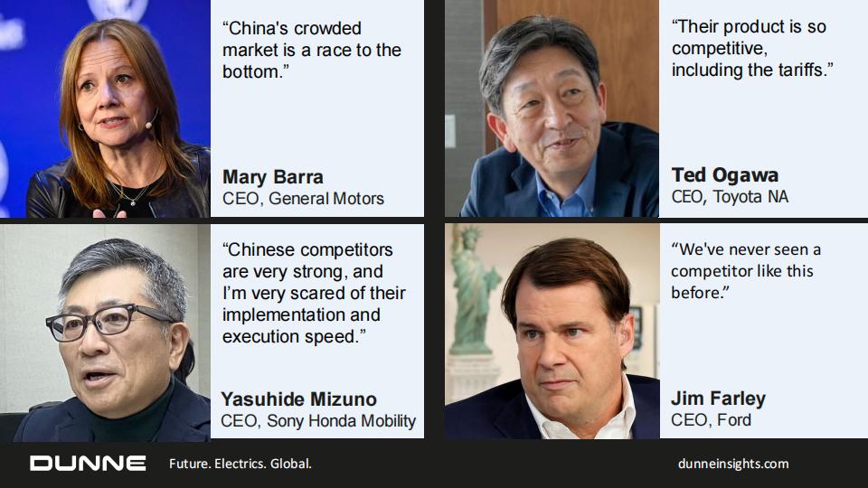Click the Mary Barra name heading
The height and width of the screenshot is (488, 868).
coord(273,177)
